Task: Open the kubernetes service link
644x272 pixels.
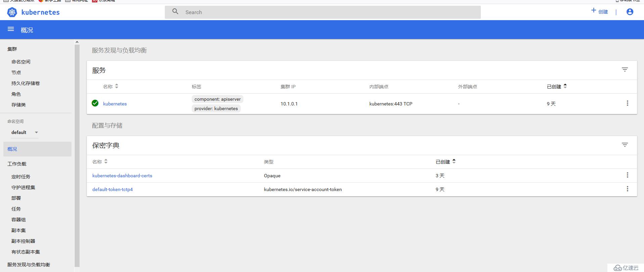Action: click(115, 104)
